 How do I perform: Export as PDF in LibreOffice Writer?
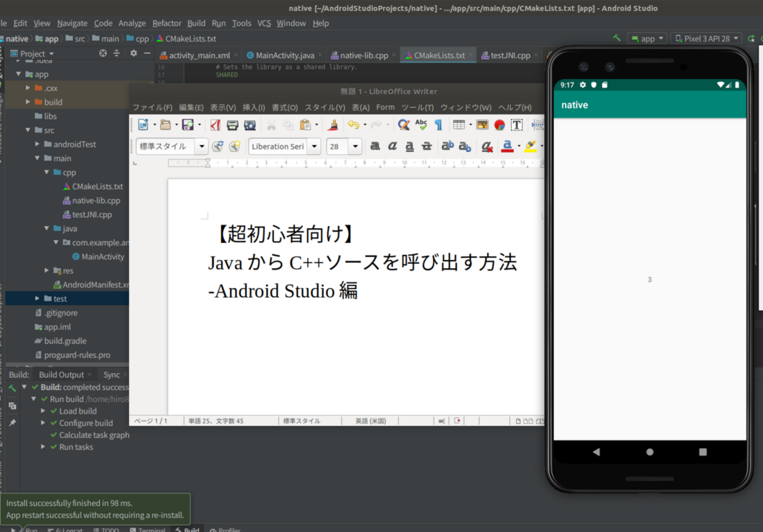[x=215, y=124]
